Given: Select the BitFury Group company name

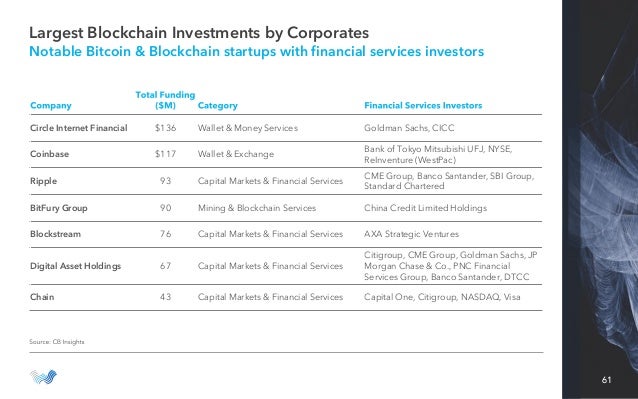Looking at the screenshot, I should (x=59, y=208).
